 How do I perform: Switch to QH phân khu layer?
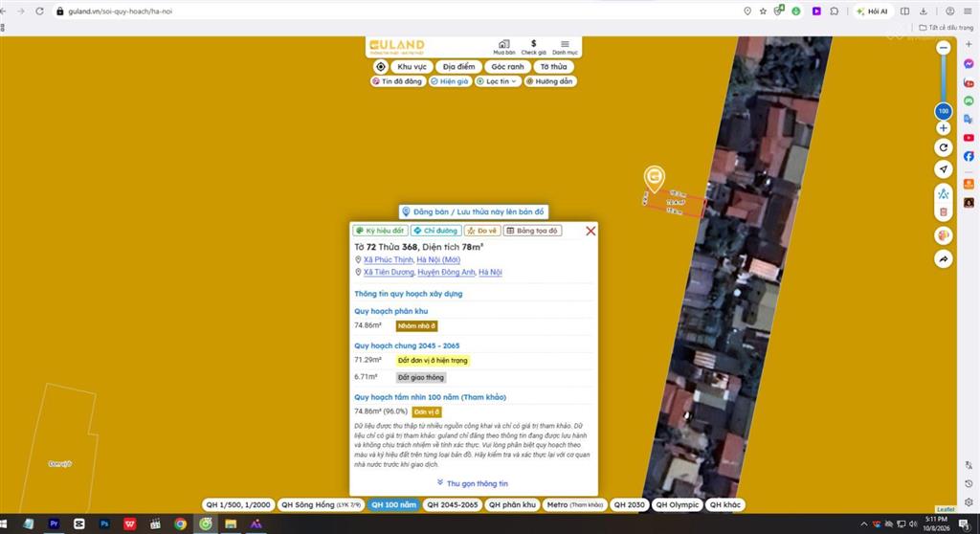coord(512,504)
